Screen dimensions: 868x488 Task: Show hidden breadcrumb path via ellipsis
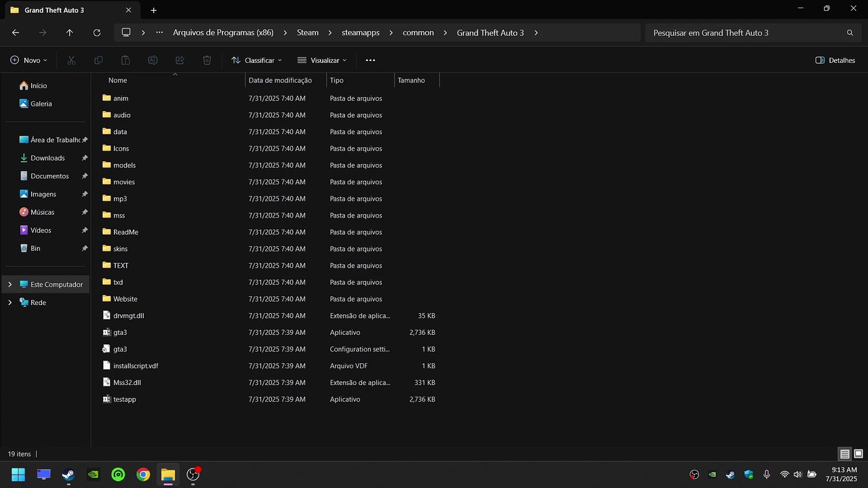tap(159, 33)
